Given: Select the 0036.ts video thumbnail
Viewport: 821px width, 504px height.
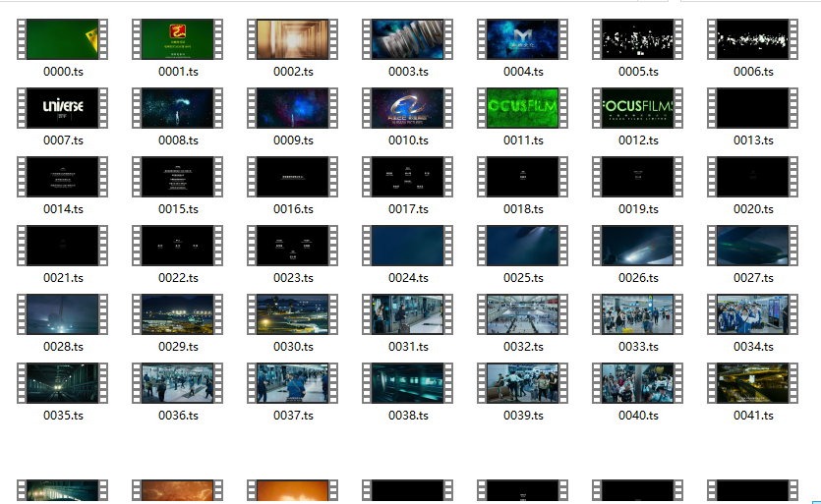Looking at the screenshot, I should [178, 383].
